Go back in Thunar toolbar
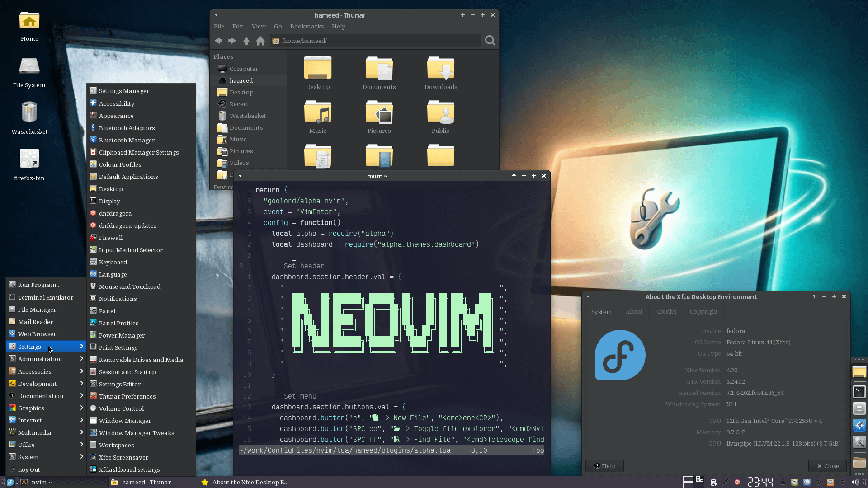 219,41
